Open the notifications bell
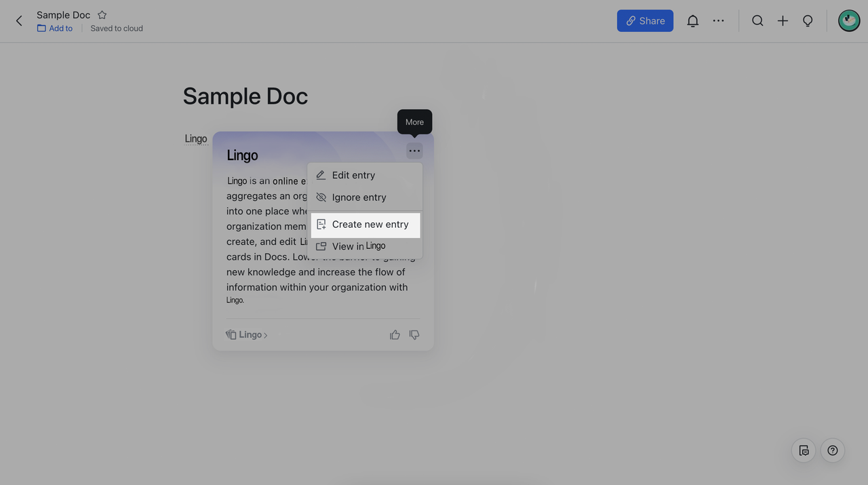The height and width of the screenshot is (485, 868). click(692, 21)
